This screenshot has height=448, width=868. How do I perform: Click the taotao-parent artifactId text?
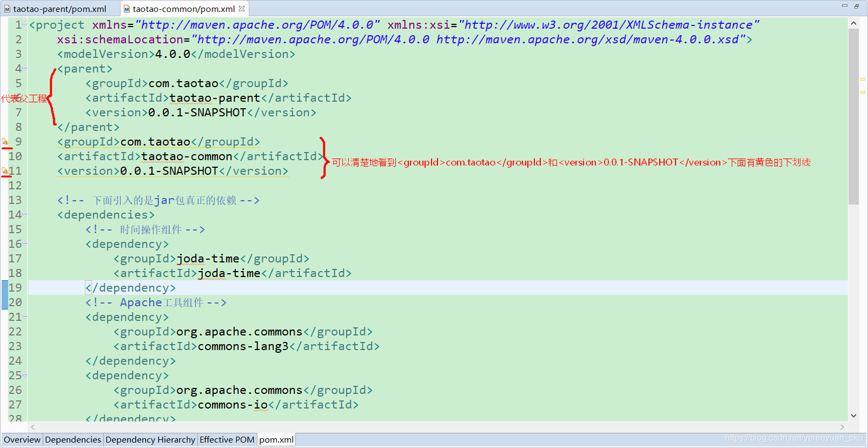pos(215,98)
